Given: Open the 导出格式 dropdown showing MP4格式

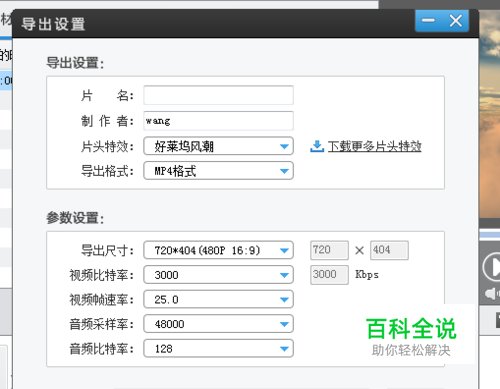Looking at the screenshot, I should pyautogui.click(x=218, y=171).
